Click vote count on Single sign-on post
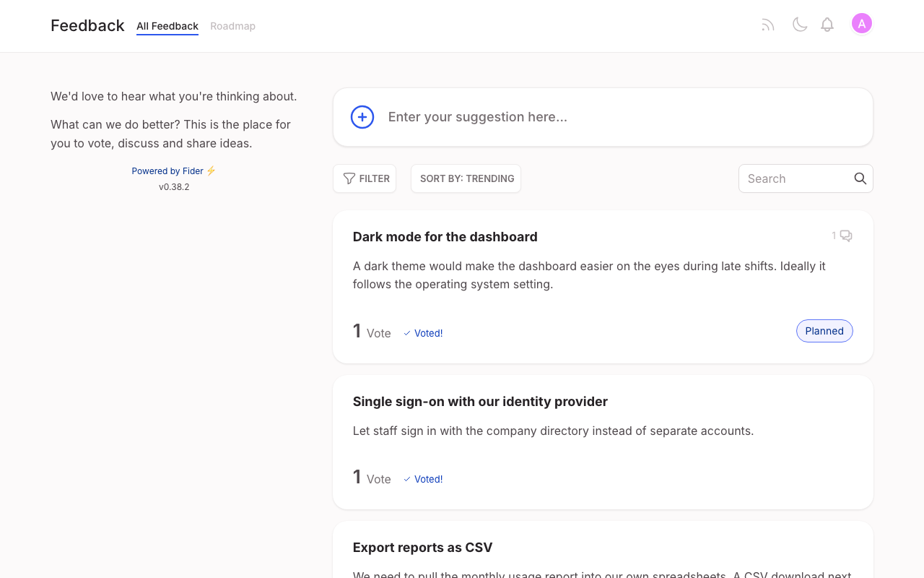The width and height of the screenshot is (924, 578). click(x=372, y=478)
